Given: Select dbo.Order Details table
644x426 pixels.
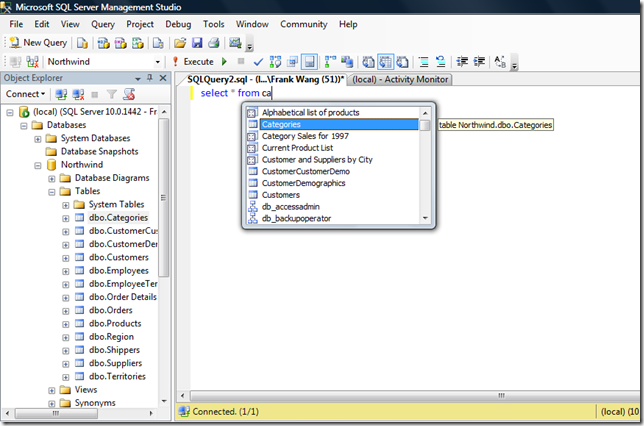Looking at the screenshot, I should tap(122, 297).
